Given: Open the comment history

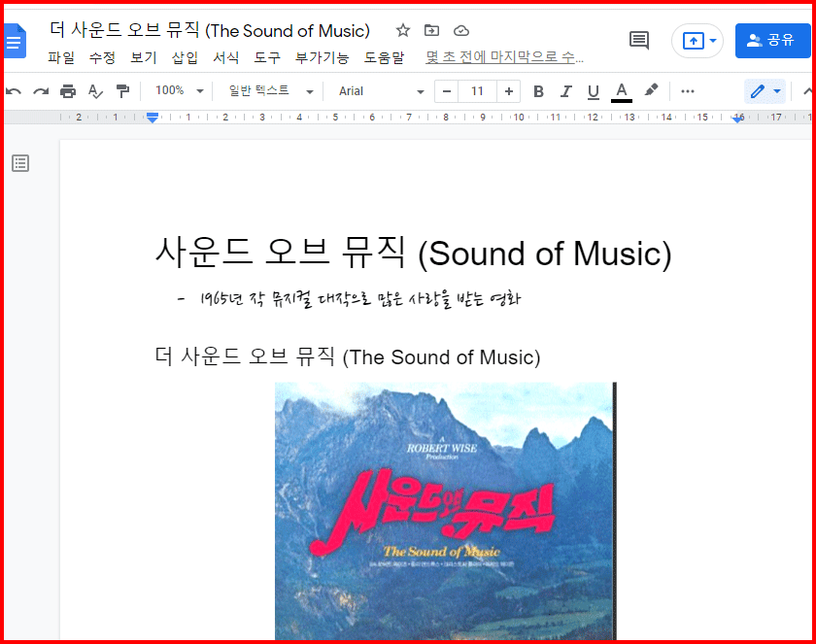Looking at the screenshot, I should (639, 40).
